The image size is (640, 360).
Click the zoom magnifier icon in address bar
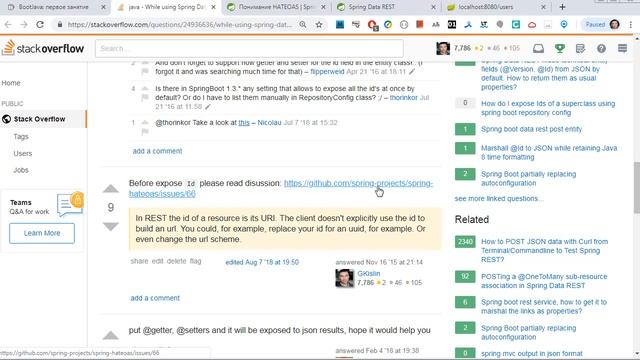click(x=302, y=24)
